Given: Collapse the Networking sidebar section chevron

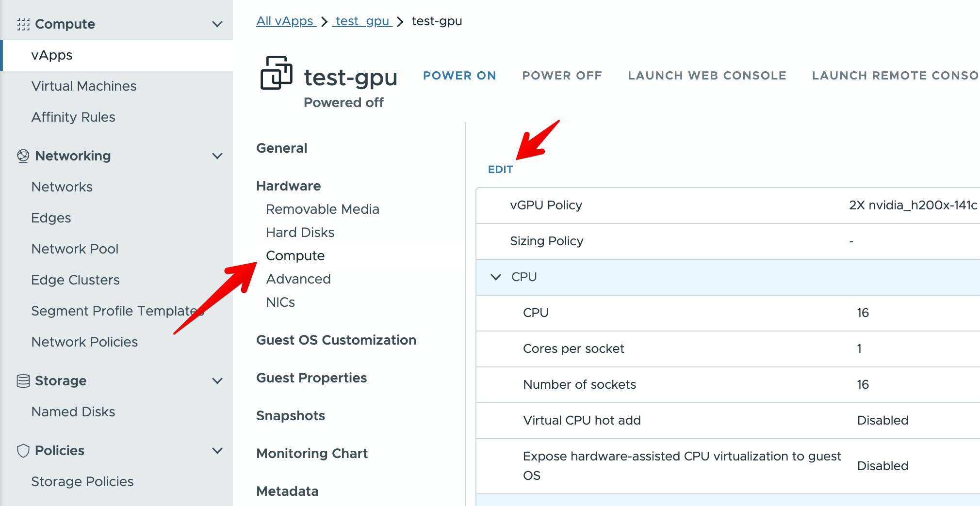Looking at the screenshot, I should click(x=217, y=156).
